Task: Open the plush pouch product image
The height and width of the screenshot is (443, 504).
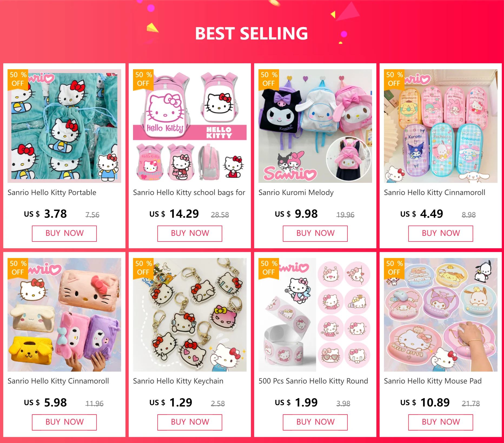Action: [64, 315]
